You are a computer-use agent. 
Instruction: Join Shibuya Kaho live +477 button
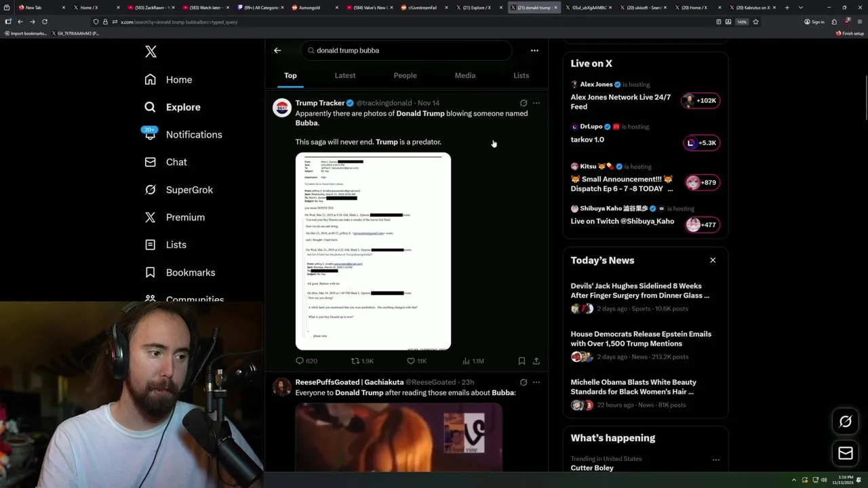coord(701,225)
